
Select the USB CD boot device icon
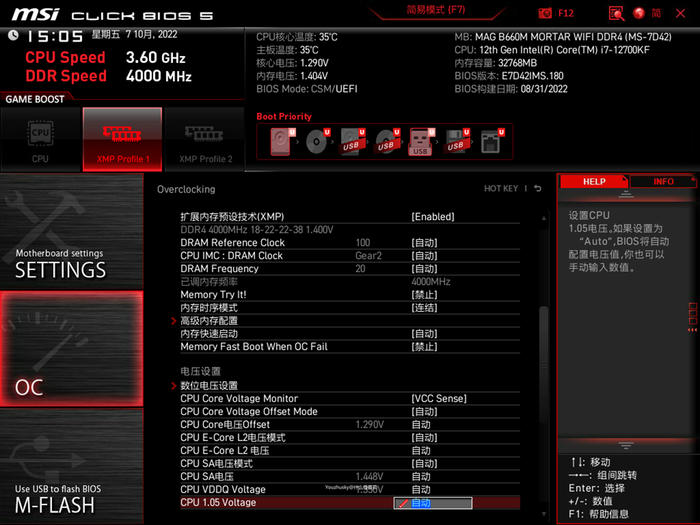tap(387, 142)
